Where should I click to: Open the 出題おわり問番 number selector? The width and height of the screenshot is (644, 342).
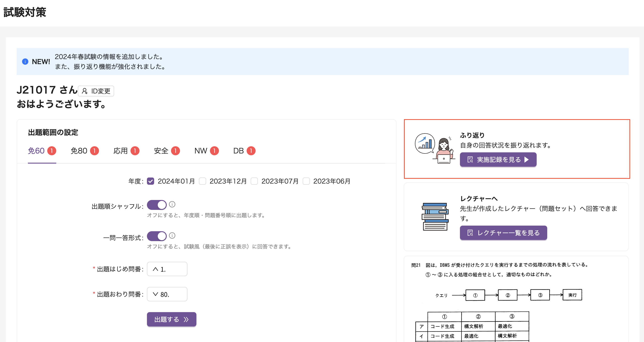click(x=167, y=294)
